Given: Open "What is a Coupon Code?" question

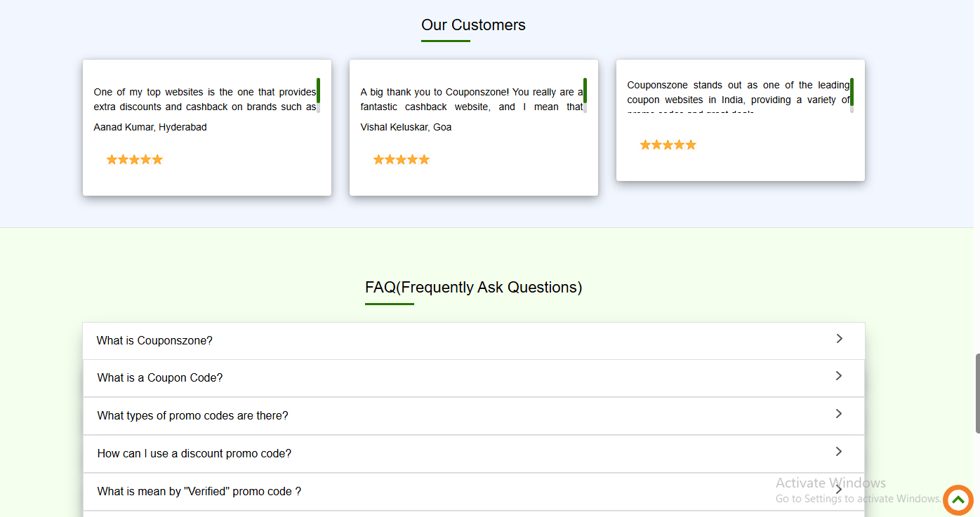Looking at the screenshot, I should [160, 378].
